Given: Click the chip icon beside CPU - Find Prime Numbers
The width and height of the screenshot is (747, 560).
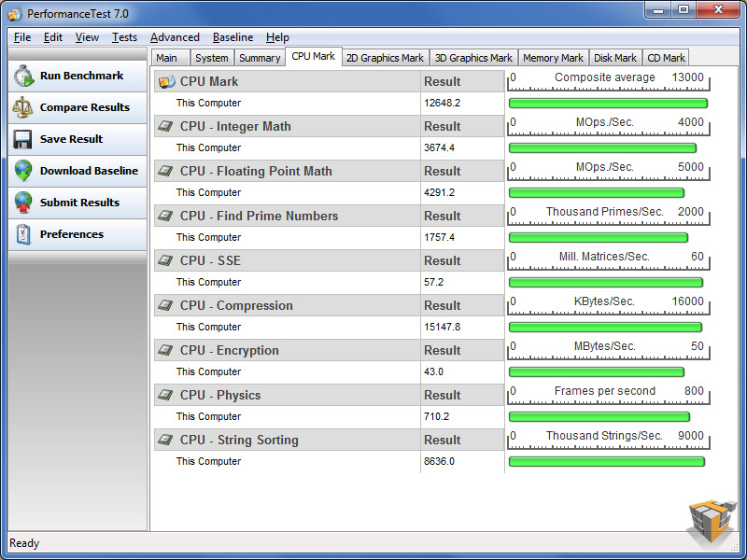Looking at the screenshot, I should (x=165, y=216).
